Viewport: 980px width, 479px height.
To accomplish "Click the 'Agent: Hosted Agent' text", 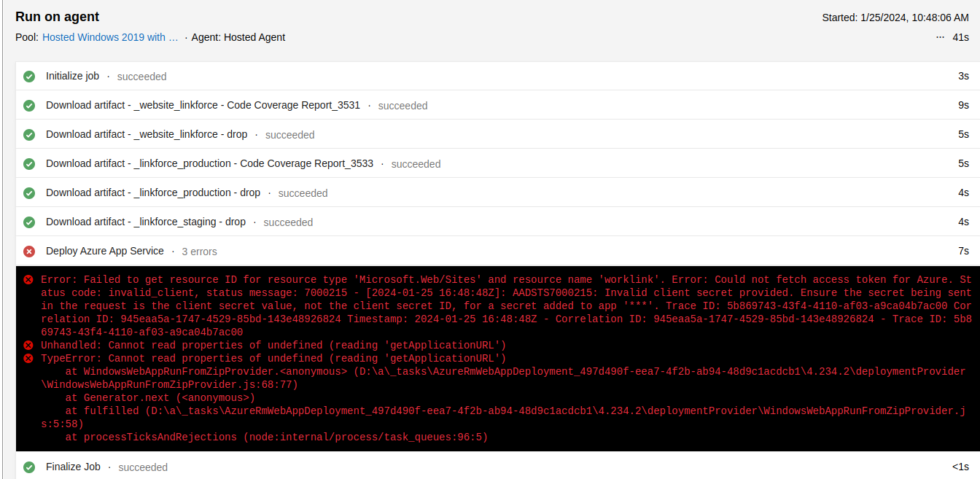I will (238, 37).
